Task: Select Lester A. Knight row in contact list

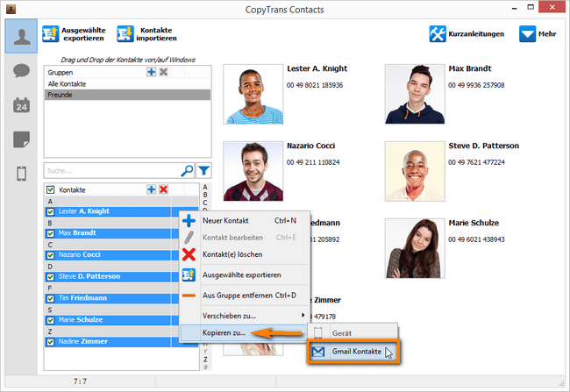Action: pos(113,211)
